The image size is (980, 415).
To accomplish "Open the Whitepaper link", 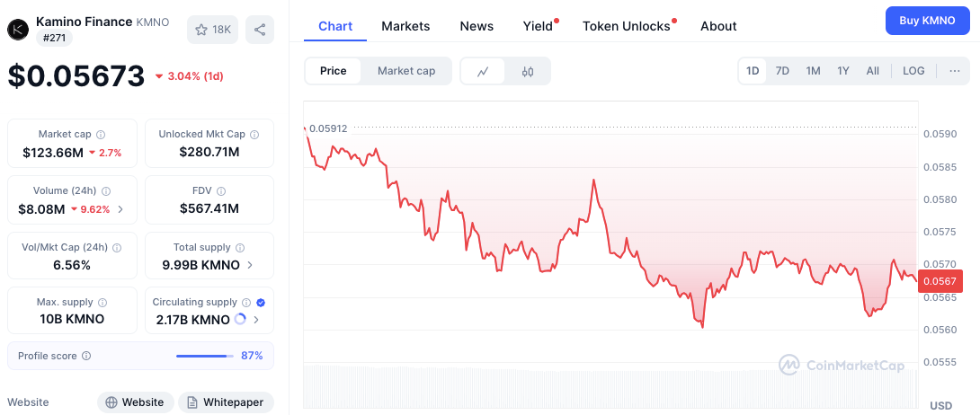I will (226, 402).
